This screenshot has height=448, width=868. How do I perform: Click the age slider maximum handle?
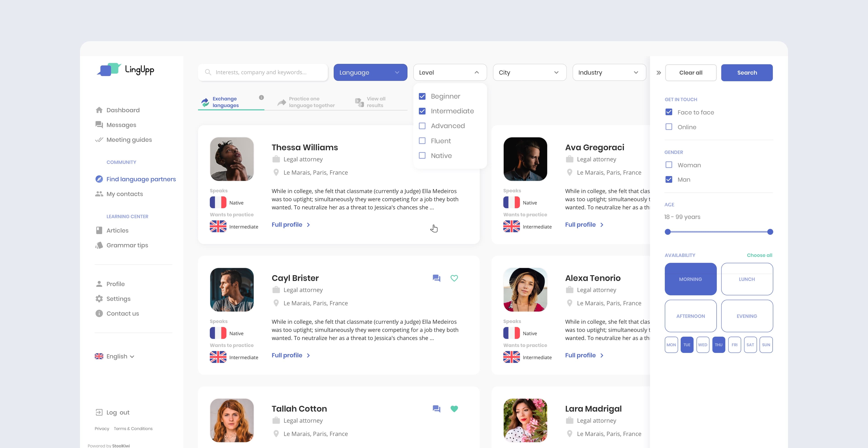pos(770,232)
